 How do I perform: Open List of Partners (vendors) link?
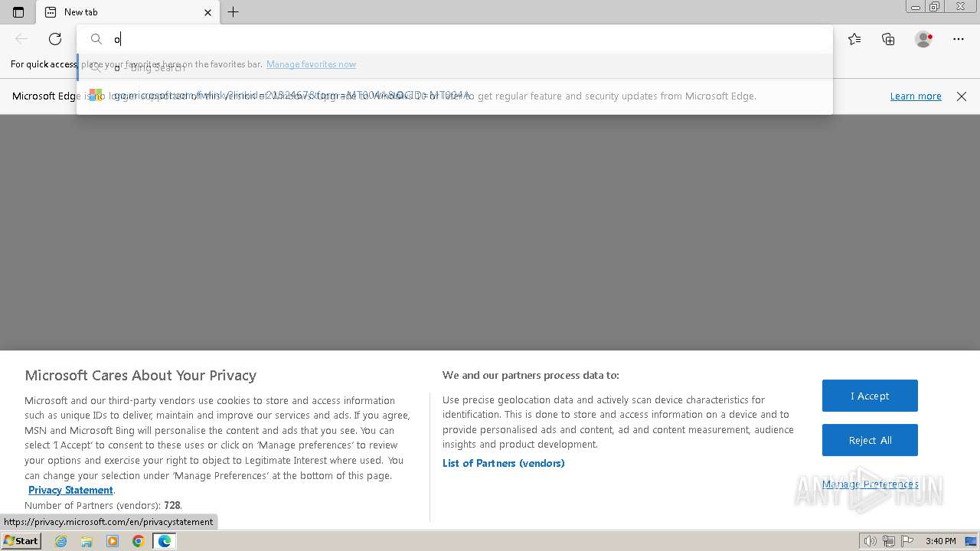pos(503,463)
